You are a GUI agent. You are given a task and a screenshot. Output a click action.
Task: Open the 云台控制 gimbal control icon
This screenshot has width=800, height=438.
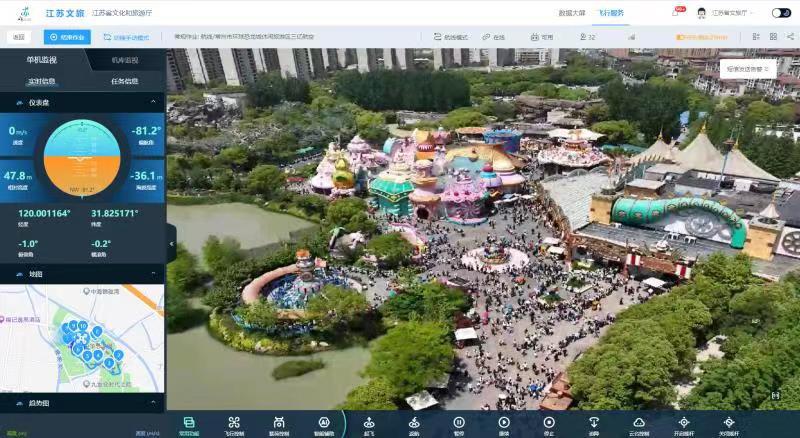pyautogui.click(x=639, y=423)
